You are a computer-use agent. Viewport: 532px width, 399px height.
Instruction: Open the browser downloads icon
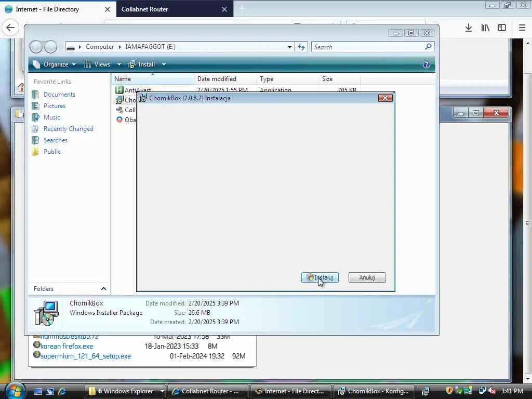[x=468, y=28]
